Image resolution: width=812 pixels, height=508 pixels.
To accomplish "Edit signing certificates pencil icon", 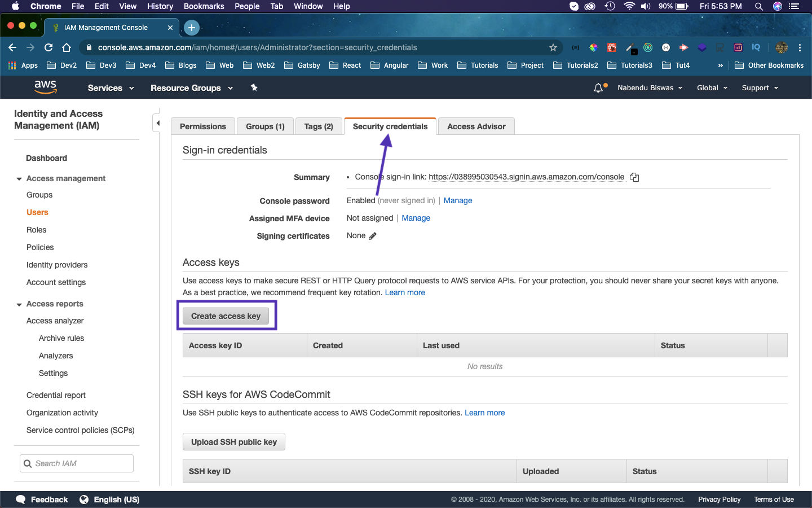I will click(372, 236).
